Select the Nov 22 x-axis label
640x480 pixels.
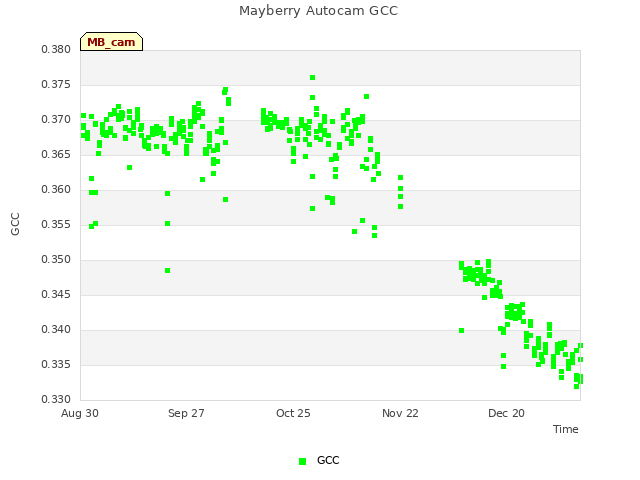pyautogui.click(x=400, y=413)
